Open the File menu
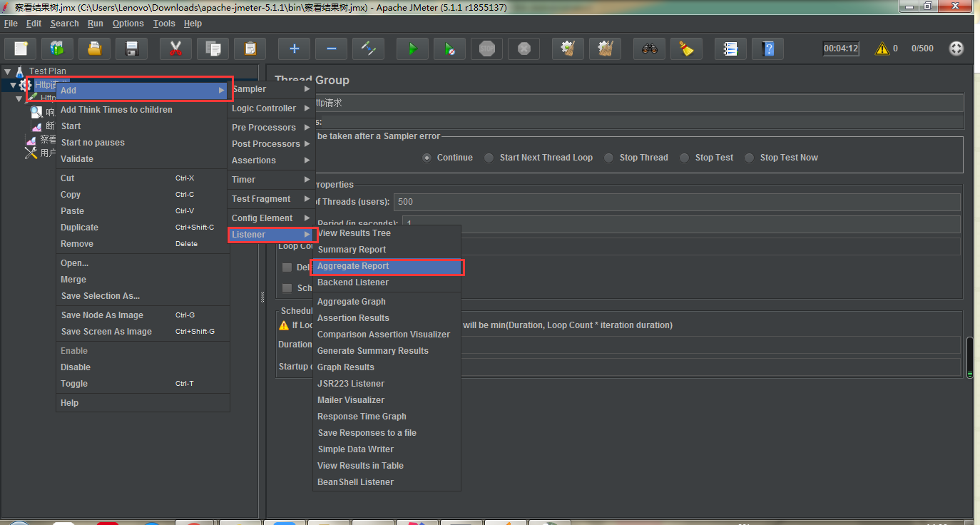This screenshot has width=980, height=525. 11,24
